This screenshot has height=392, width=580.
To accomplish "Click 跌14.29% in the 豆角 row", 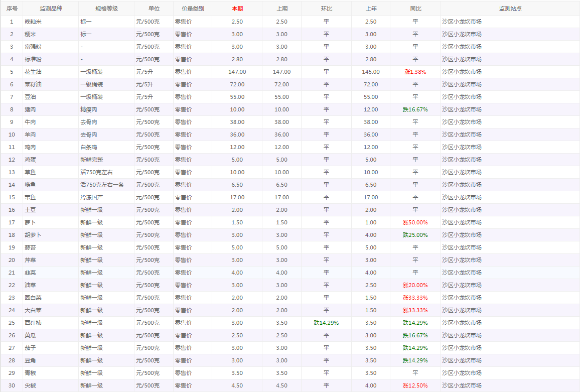I will (x=415, y=361).
